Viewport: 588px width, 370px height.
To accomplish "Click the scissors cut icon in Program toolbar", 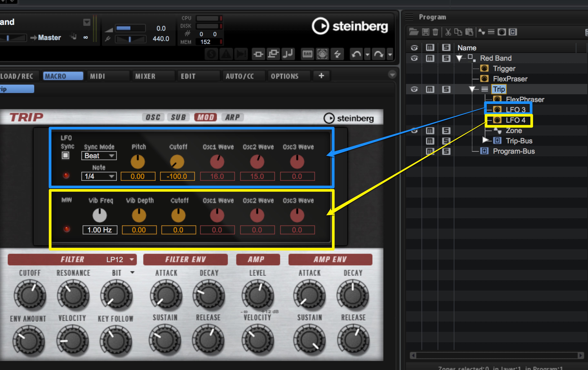I will 448,32.
